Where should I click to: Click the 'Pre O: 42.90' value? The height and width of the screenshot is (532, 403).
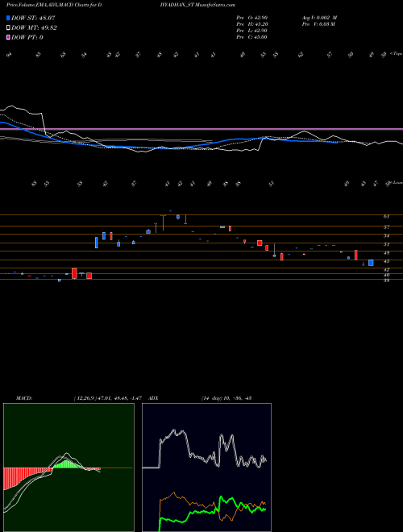[x=251, y=18]
